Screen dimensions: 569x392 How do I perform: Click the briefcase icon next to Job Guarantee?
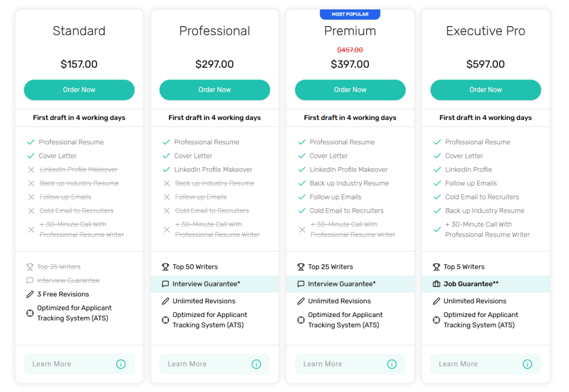tap(436, 284)
